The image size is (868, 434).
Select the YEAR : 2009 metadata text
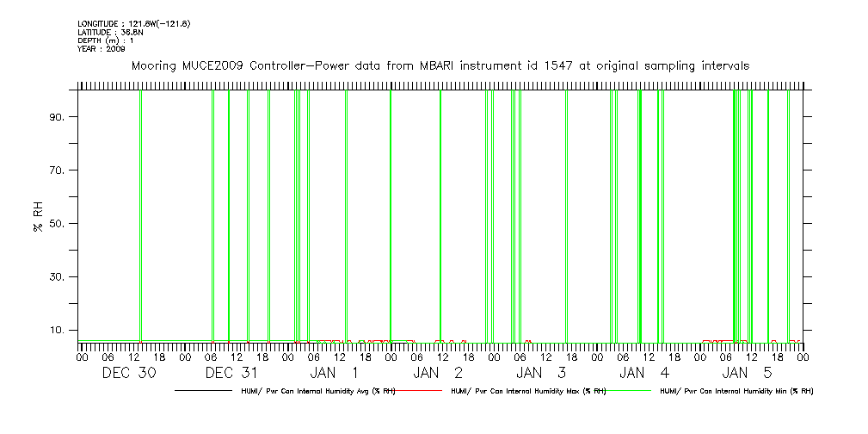102,49
